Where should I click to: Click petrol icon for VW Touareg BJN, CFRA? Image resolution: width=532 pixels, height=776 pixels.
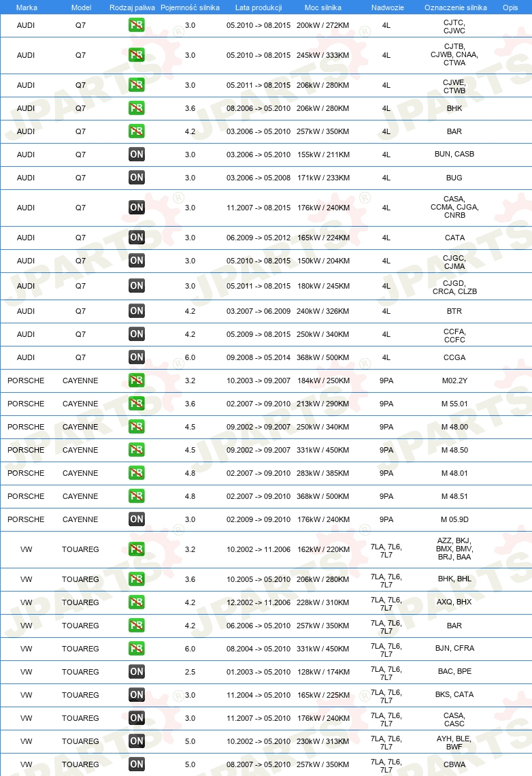pos(137,648)
